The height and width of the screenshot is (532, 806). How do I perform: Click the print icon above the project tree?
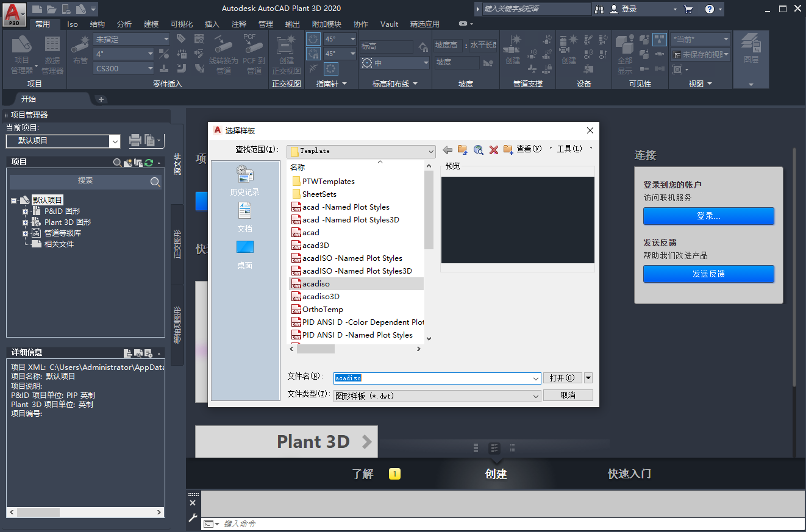[134, 140]
